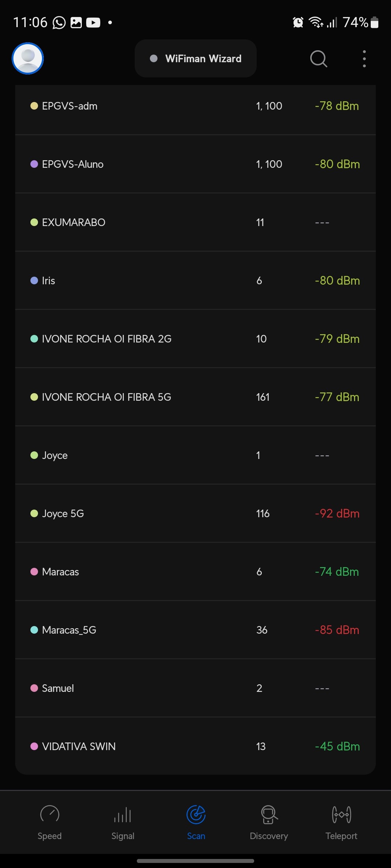Tap the purple dot beside EPGVS-Aluno

(x=34, y=164)
